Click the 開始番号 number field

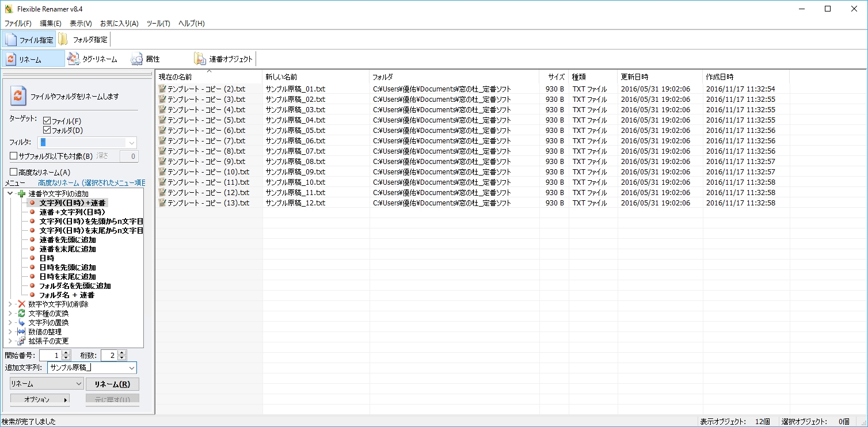(x=51, y=356)
